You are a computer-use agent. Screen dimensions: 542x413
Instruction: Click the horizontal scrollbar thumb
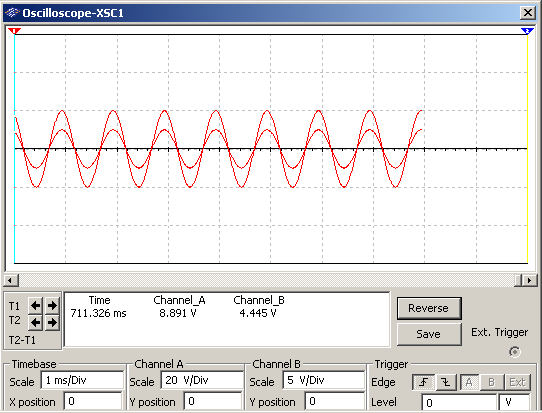(518, 280)
